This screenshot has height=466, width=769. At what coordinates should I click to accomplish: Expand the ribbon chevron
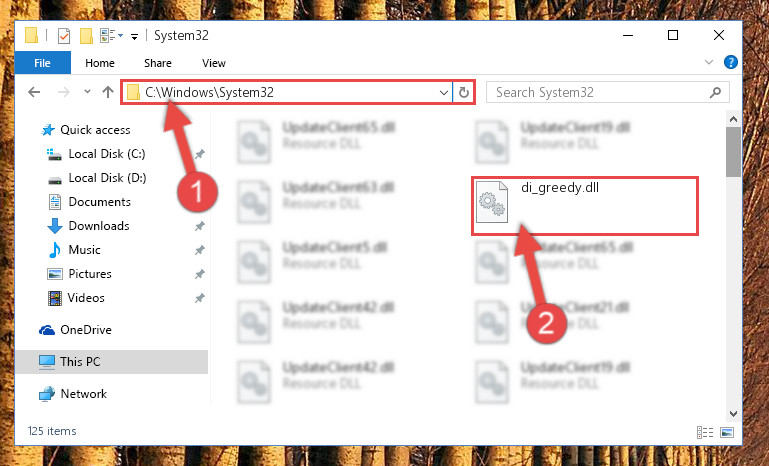[709, 62]
